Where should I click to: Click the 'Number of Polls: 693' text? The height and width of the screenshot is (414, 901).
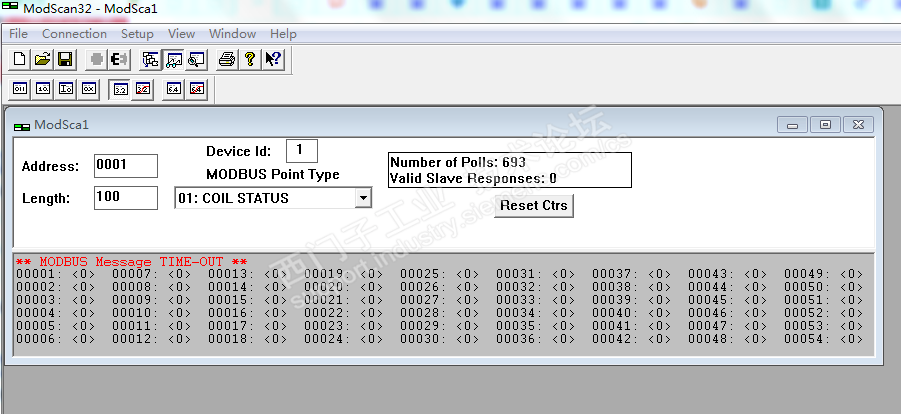458,162
